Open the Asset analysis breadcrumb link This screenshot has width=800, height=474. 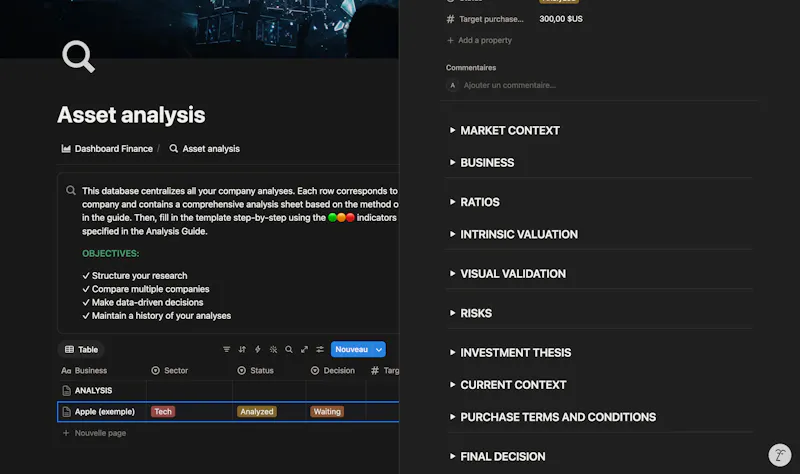205,148
